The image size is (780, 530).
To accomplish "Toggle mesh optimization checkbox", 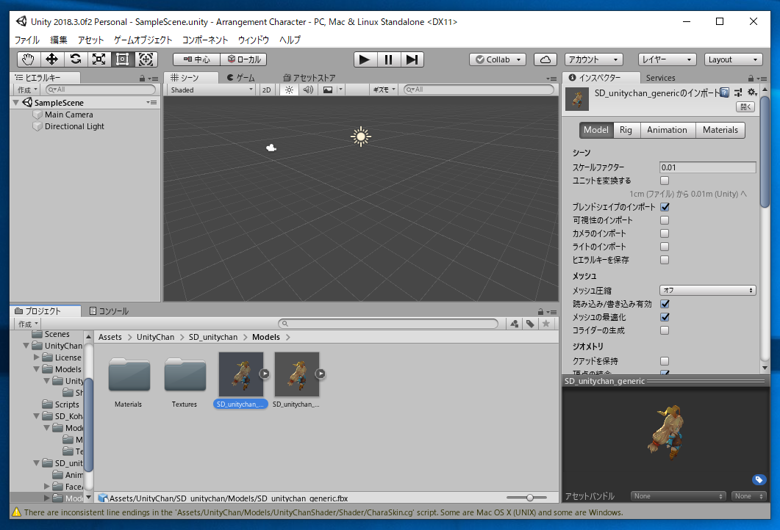I will coord(665,317).
